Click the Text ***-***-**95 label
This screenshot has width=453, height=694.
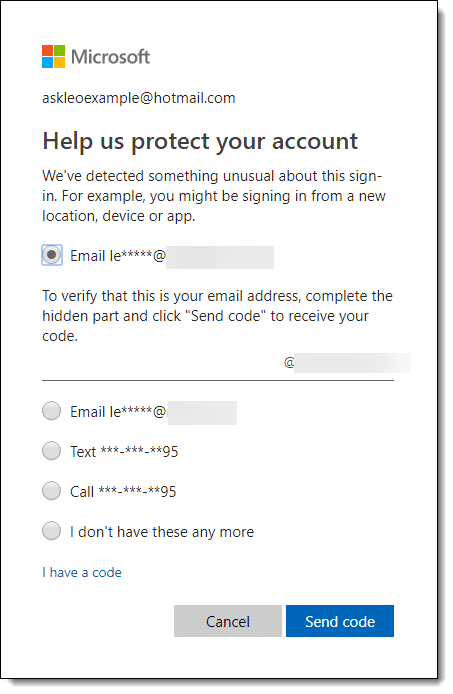[124, 452]
